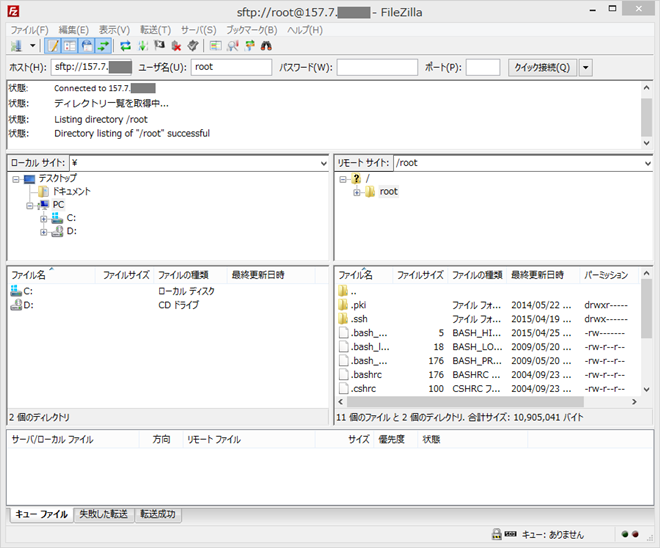The image size is (660, 548).
Task: Select the .pki folder in remote list
Action: point(487,305)
